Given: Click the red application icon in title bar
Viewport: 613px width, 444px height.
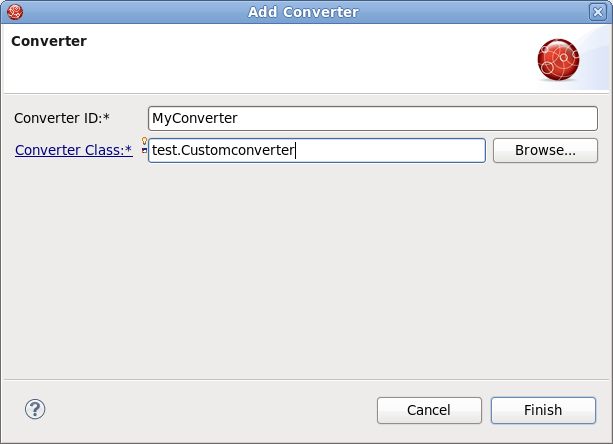Looking at the screenshot, I should [x=15, y=12].
